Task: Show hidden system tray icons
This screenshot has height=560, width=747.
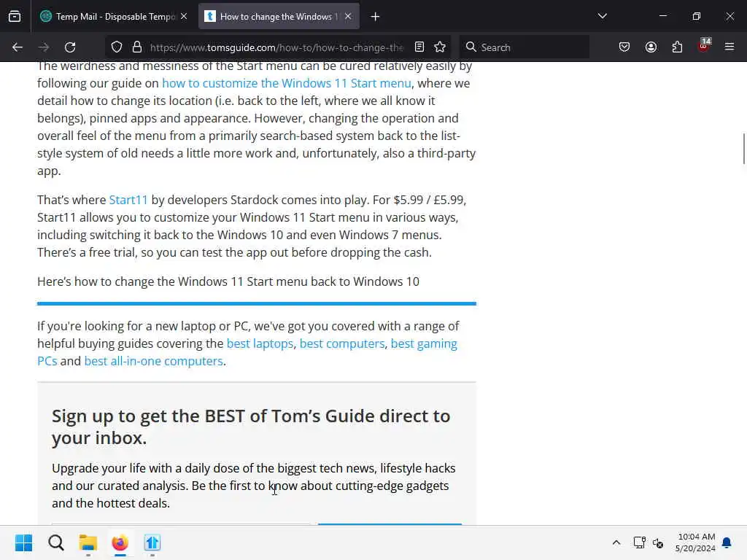Action: pyautogui.click(x=616, y=542)
